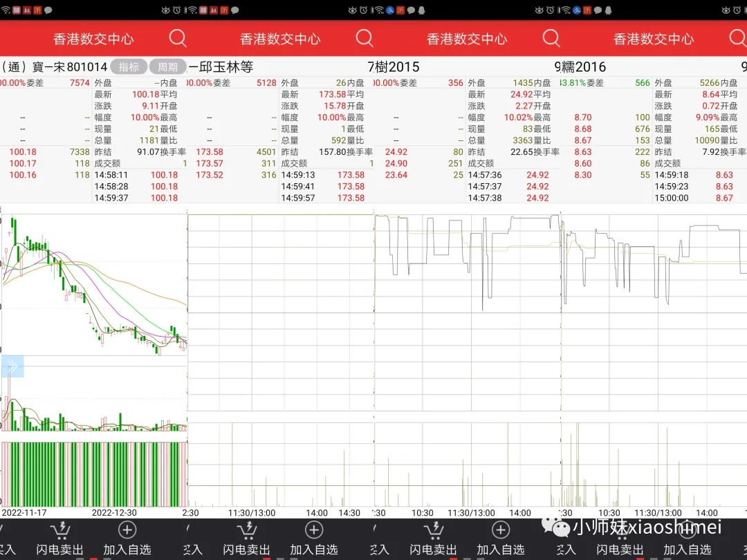
Task: Tap plus icon for 加入自选 under candlestick chart
Action: pyautogui.click(x=127, y=530)
